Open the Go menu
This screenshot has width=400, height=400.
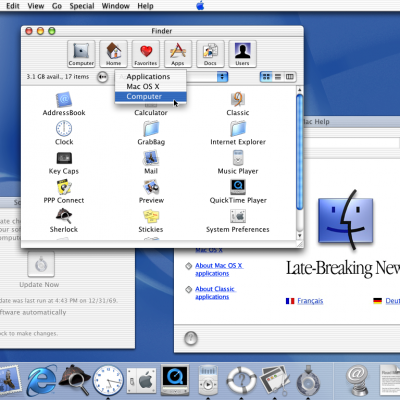tap(57, 6)
